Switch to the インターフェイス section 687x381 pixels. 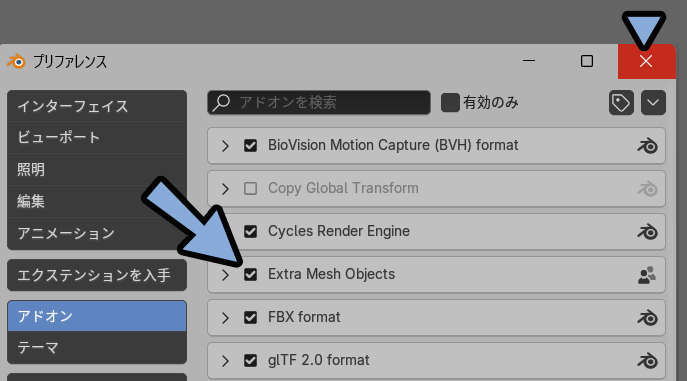(x=97, y=106)
